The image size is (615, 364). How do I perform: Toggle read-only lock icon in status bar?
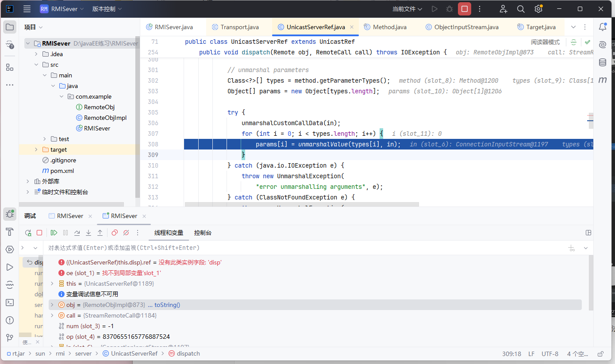pos(601,354)
